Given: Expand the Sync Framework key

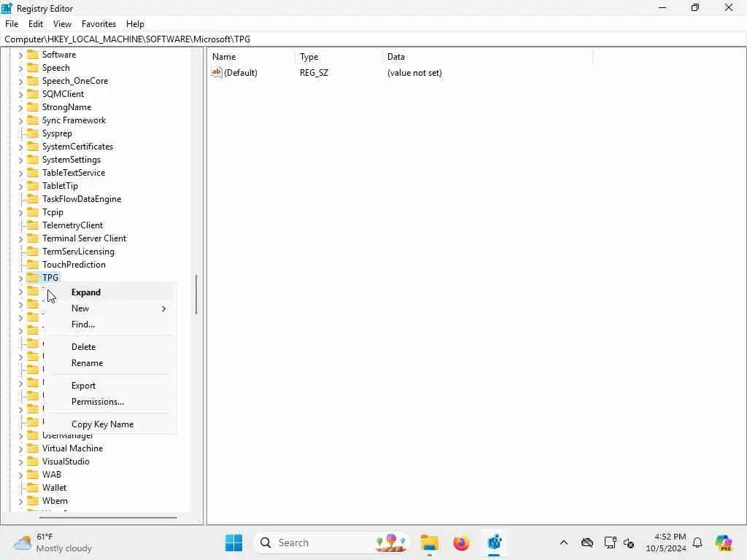Looking at the screenshot, I should (20, 121).
